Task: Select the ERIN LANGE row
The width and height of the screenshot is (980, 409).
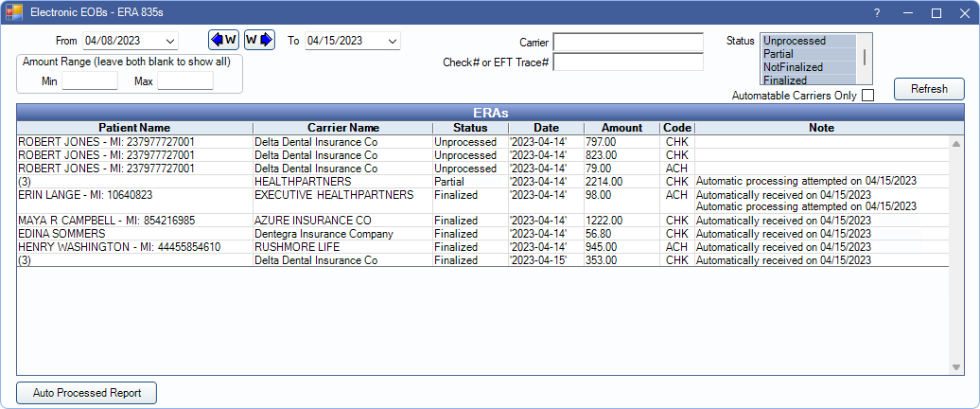Action: 132,195
